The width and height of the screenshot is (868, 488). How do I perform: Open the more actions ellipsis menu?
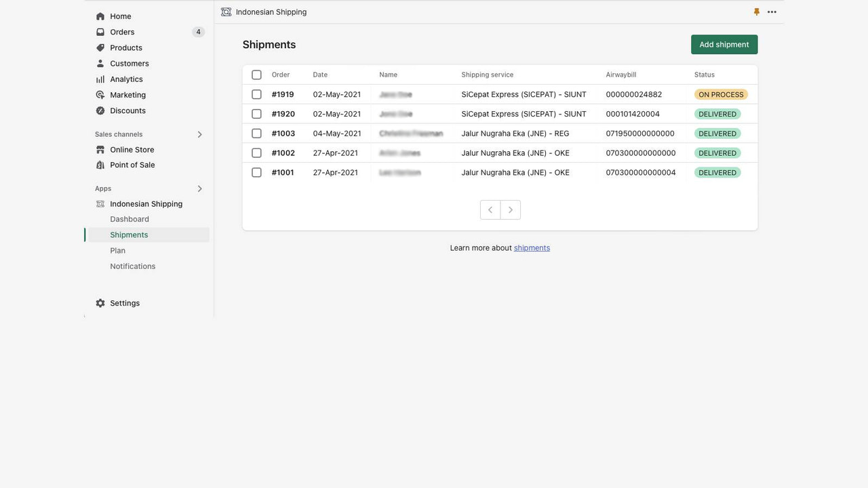point(772,12)
